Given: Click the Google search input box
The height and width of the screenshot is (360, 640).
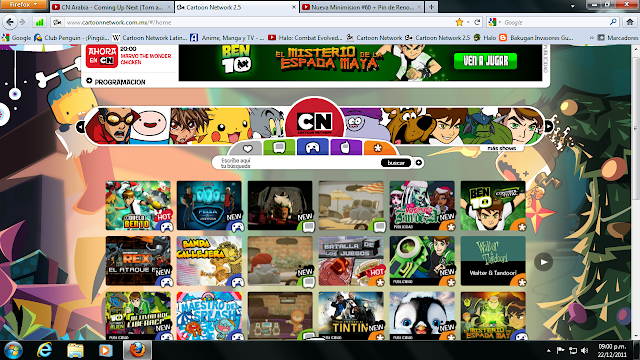Looking at the screenshot, I should point(556,22).
